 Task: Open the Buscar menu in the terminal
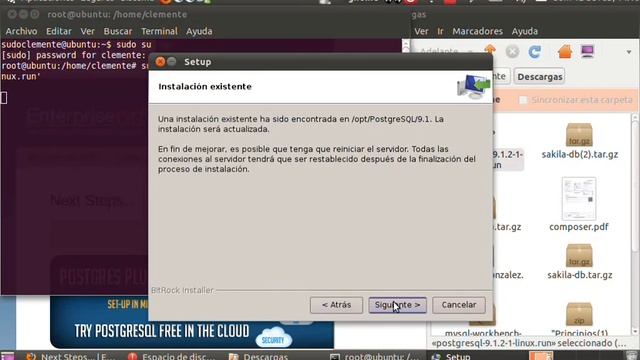click(x=118, y=31)
